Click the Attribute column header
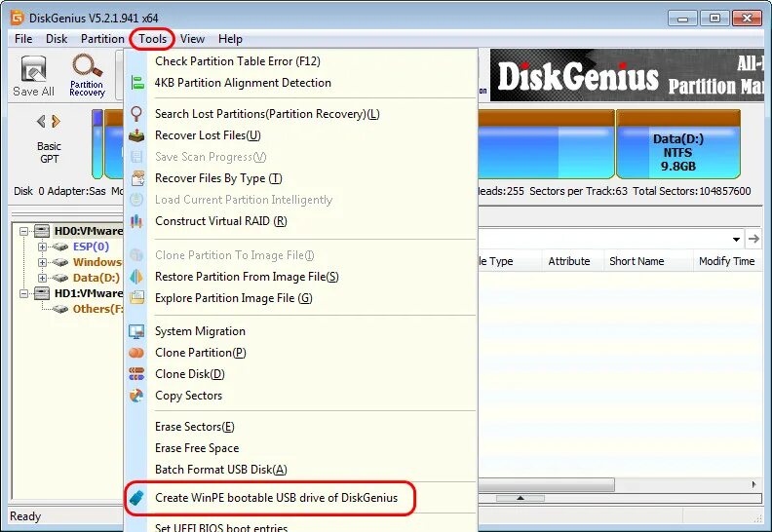The width and height of the screenshot is (772, 532). point(569,261)
